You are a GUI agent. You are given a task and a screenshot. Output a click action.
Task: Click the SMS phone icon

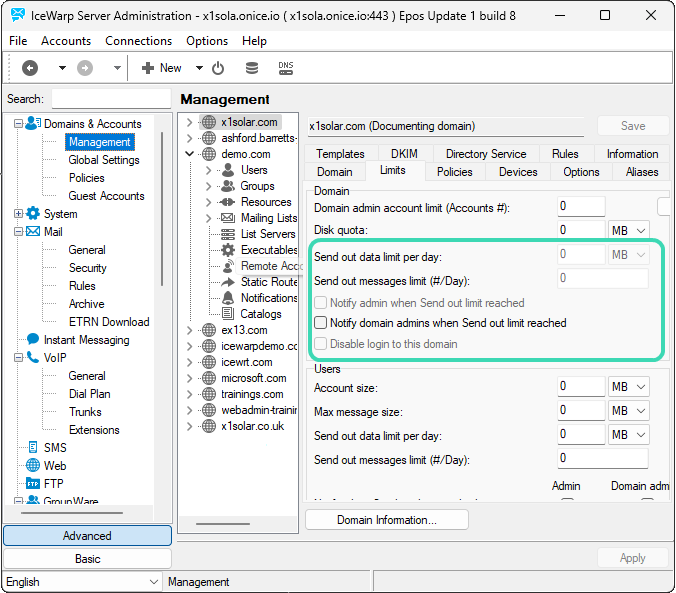click(x=33, y=447)
